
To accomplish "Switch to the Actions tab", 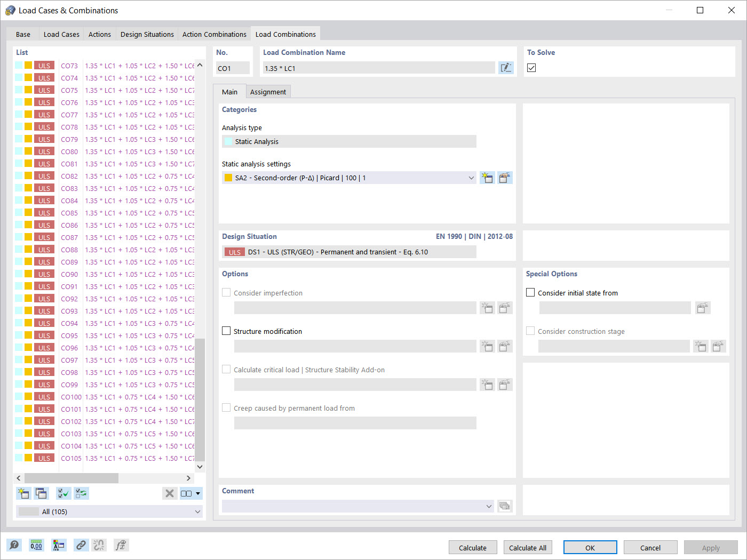I will (x=100, y=34).
